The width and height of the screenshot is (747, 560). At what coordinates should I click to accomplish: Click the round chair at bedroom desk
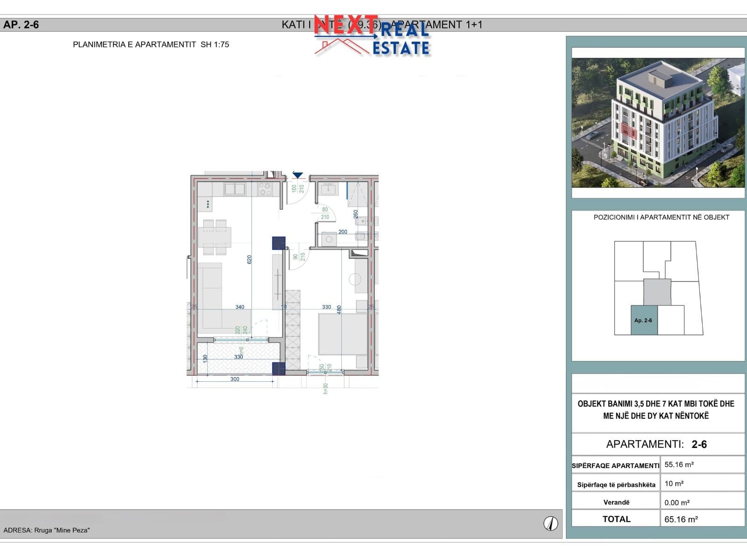355,280
